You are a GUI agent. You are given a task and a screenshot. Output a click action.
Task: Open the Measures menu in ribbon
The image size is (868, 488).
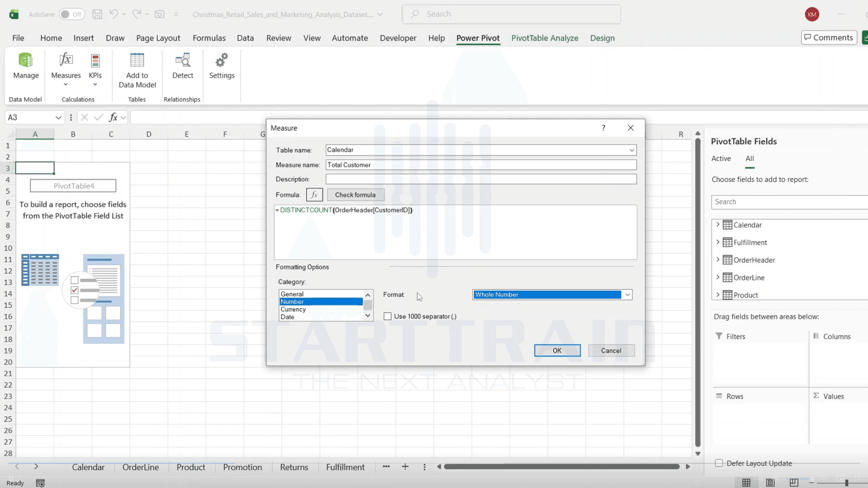pos(66,70)
